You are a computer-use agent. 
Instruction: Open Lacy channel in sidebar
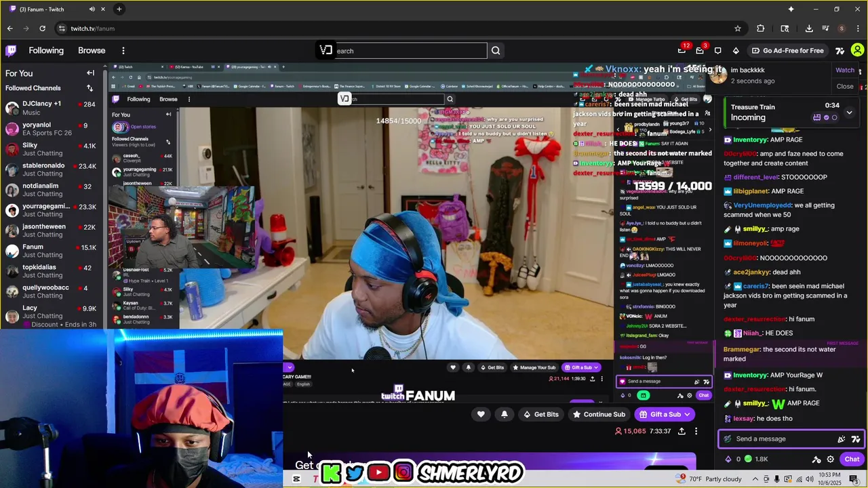point(52,312)
